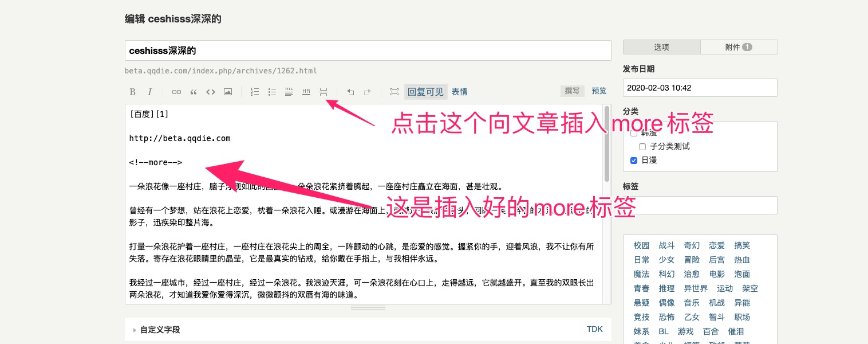This screenshot has width=868, height=344.
Task: Insert an image using the picture icon
Action: 227,92
